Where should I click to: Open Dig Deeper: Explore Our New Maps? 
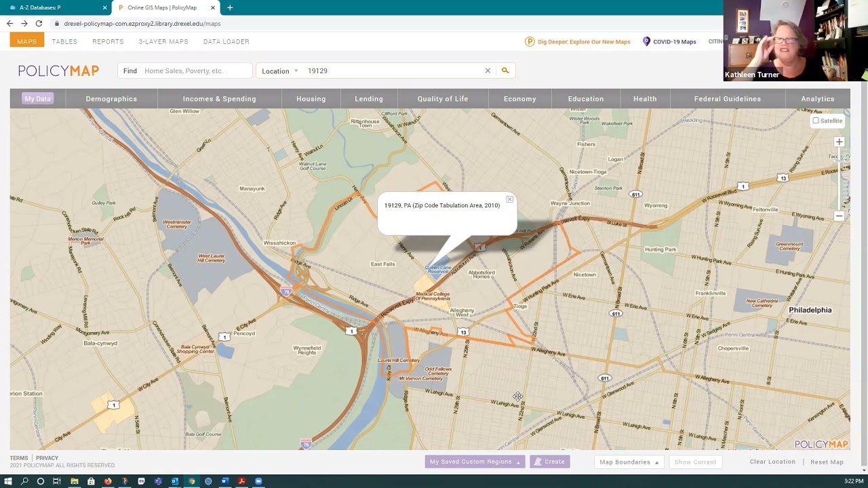pos(578,41)
